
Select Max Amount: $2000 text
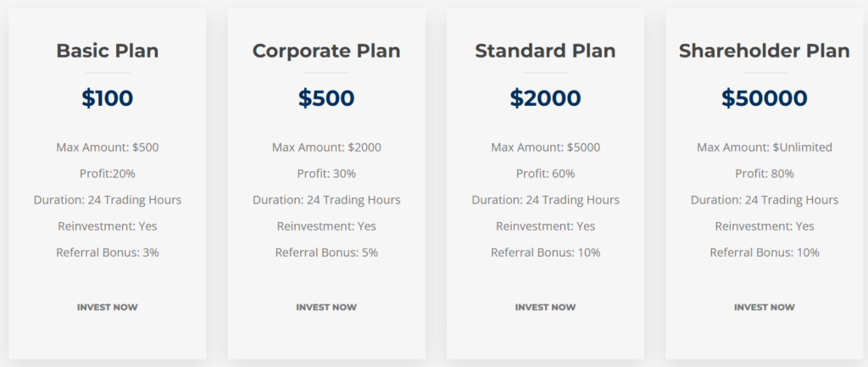pyautogui.click(x=326, y=147)
